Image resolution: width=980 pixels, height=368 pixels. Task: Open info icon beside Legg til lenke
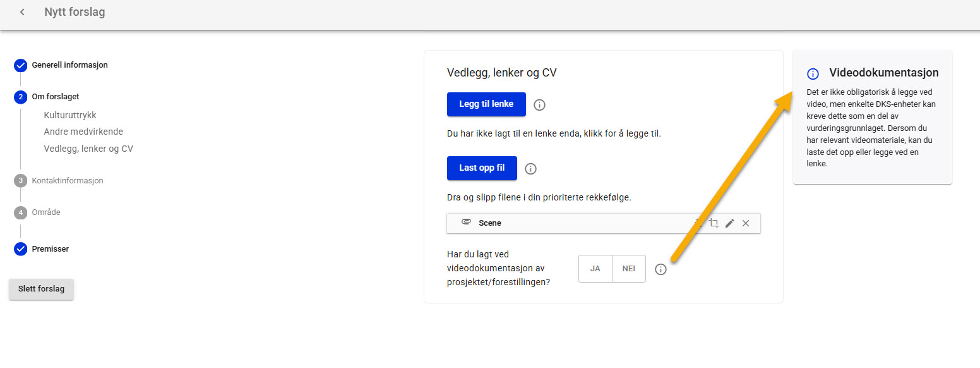click(x=539, y=105)
